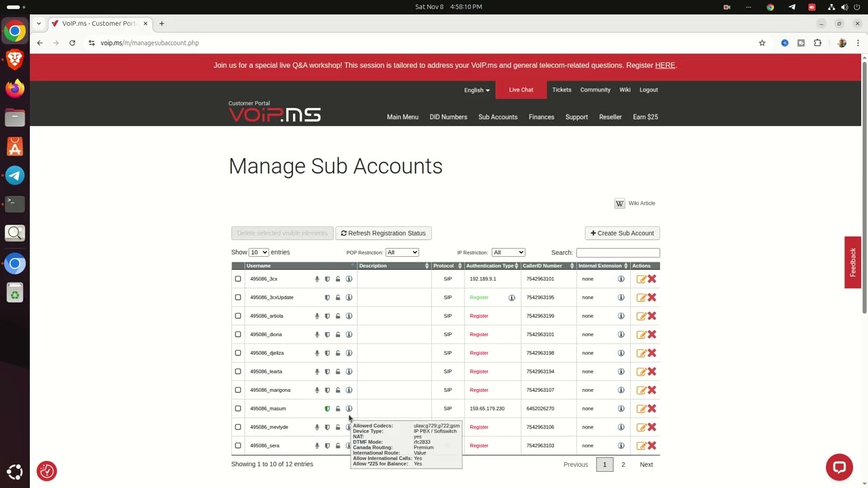The height and width of the screenshot is (488, 868).
Task: Delete the 495086_3cxUpdate sub account
Action: 652,298
